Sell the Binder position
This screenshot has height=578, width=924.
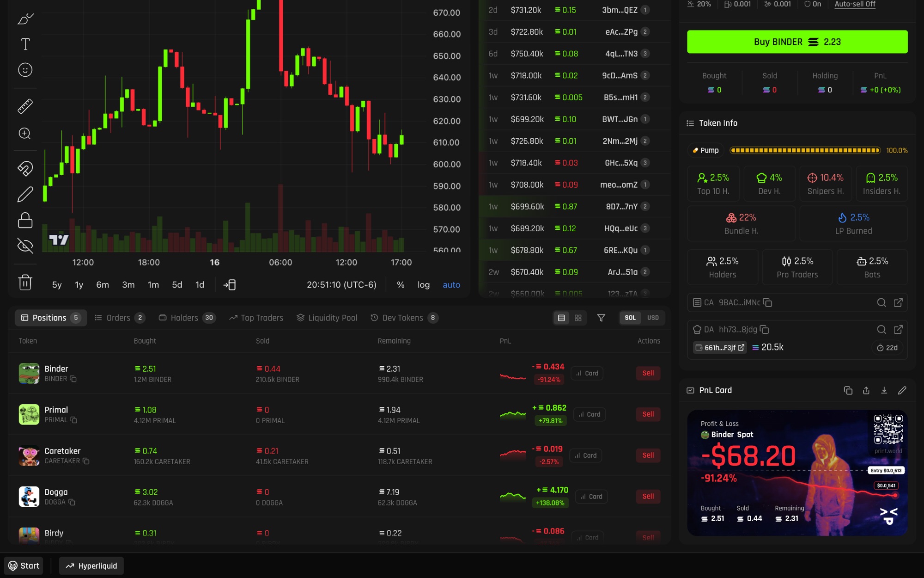click(648, 373)
